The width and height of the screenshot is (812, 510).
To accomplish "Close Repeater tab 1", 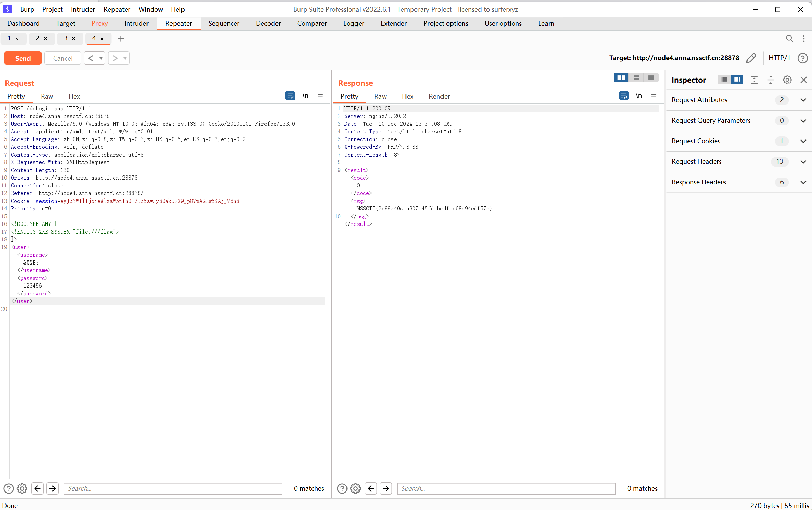I will tap(17, 39).
